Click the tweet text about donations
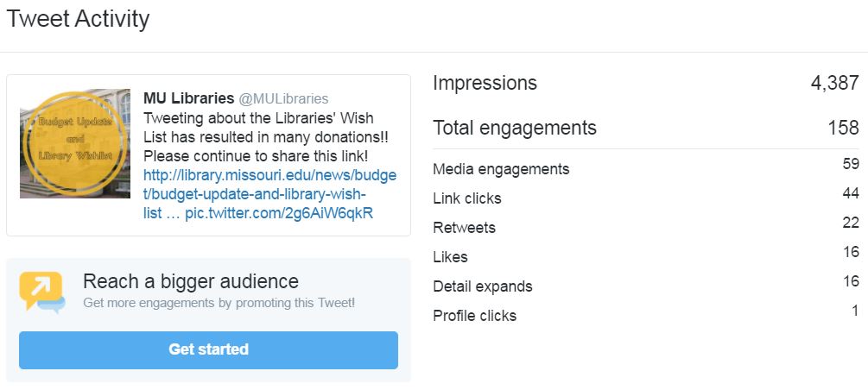The image size is (868, 390). pos(257,137)
